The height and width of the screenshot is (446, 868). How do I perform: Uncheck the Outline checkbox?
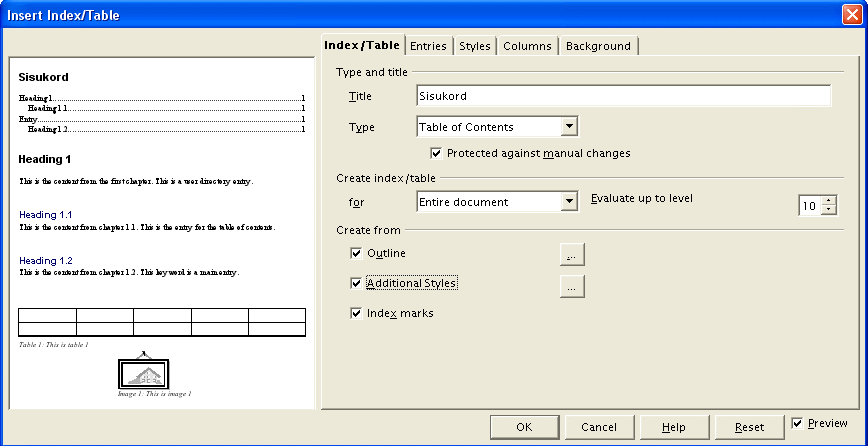click(x=356, y=253)
